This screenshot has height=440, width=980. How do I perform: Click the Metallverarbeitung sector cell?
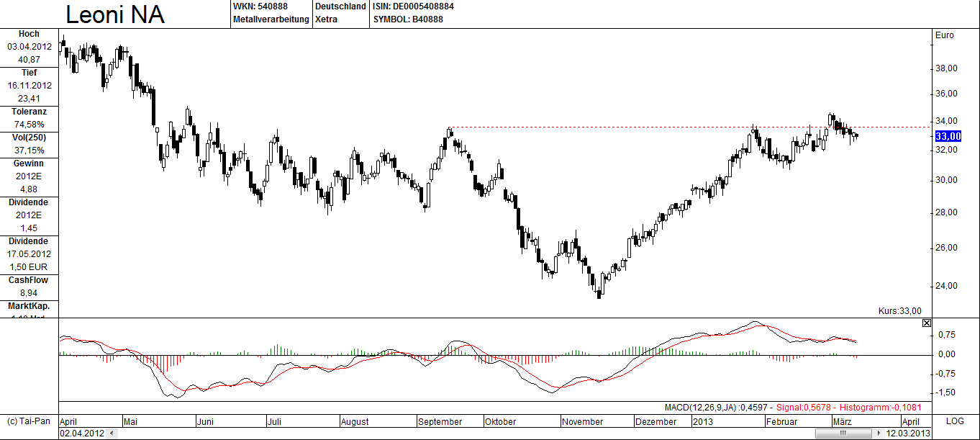[x=271, y=19]
